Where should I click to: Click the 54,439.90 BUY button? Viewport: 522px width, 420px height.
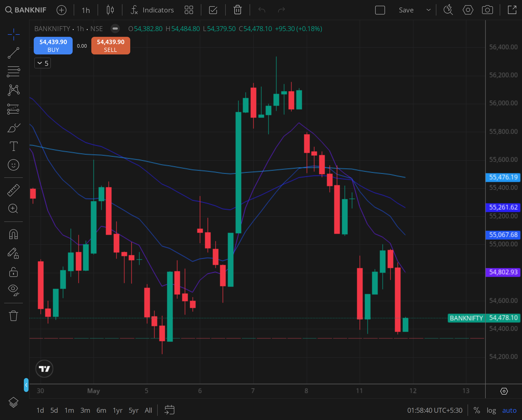click(53, 46)
